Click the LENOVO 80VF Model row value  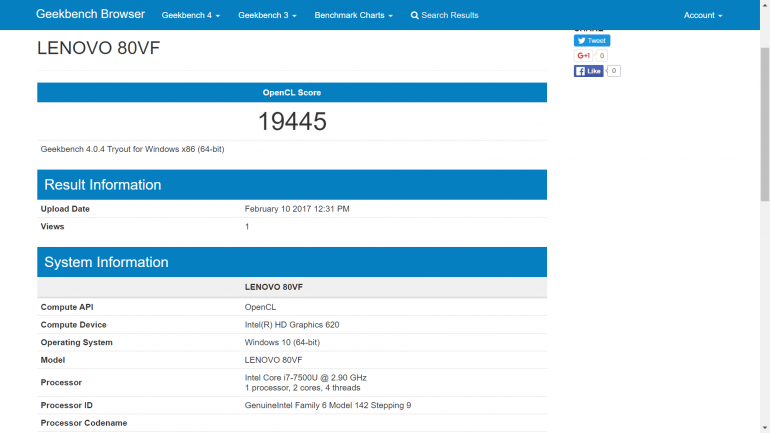point(273,360)
